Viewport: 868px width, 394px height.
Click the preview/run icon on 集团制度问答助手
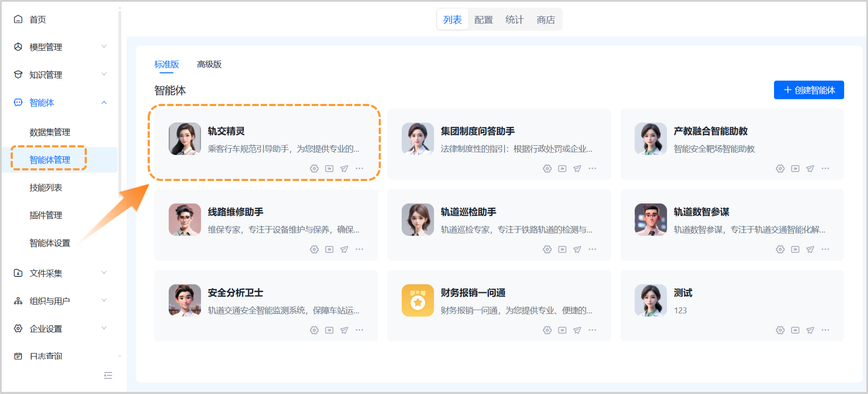(562, 169)
